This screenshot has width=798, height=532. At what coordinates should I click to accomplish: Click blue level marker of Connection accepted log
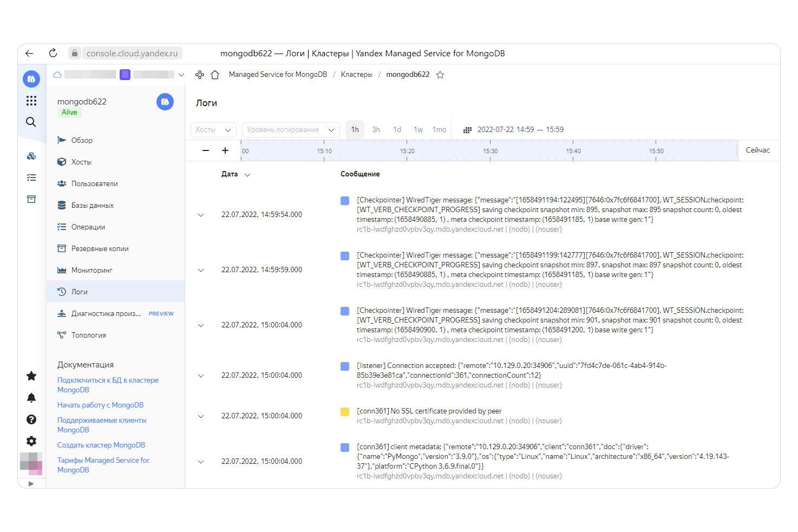coord(345,366)
